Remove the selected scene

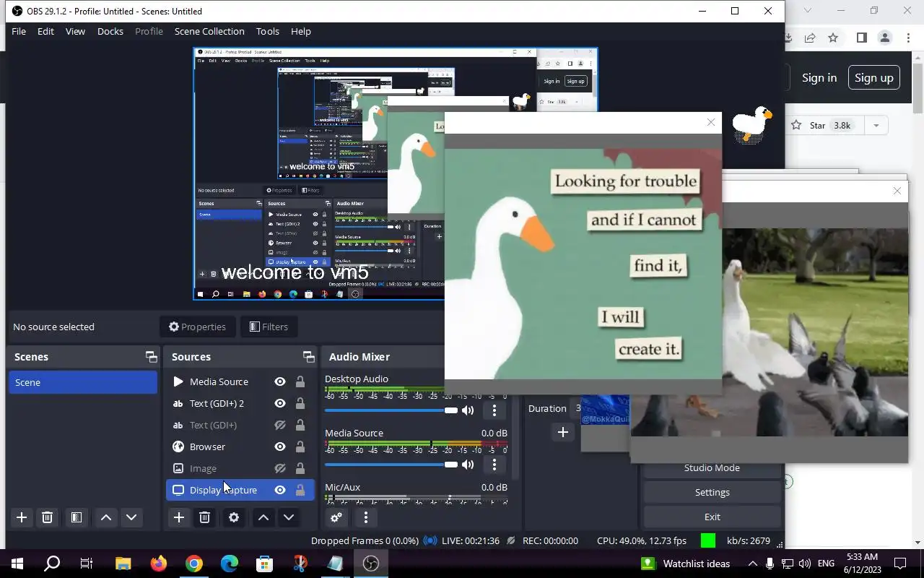(x=47, y=517)
